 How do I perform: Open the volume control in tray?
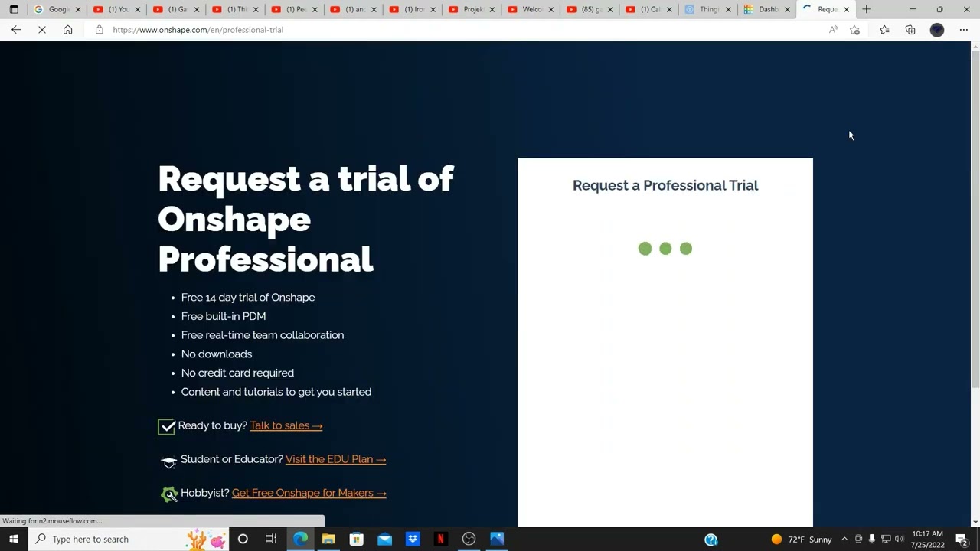point(900,540)
